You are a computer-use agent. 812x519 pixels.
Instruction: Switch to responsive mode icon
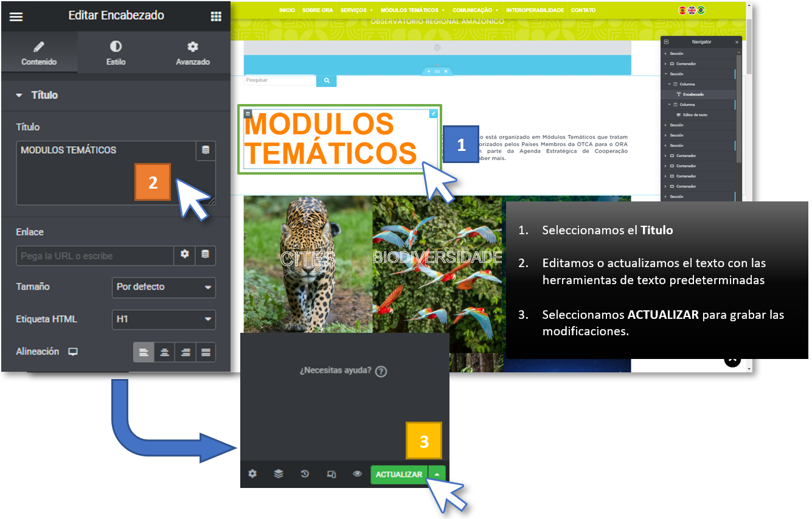click(331, 474)
